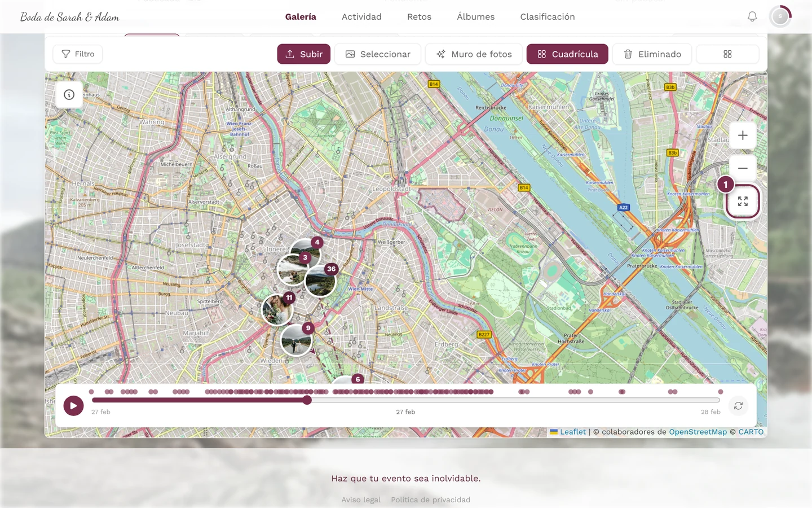The width and height of the screenshot is (812, 508).
Task: Click the grid layout icon button
Action: coord(727,54)
